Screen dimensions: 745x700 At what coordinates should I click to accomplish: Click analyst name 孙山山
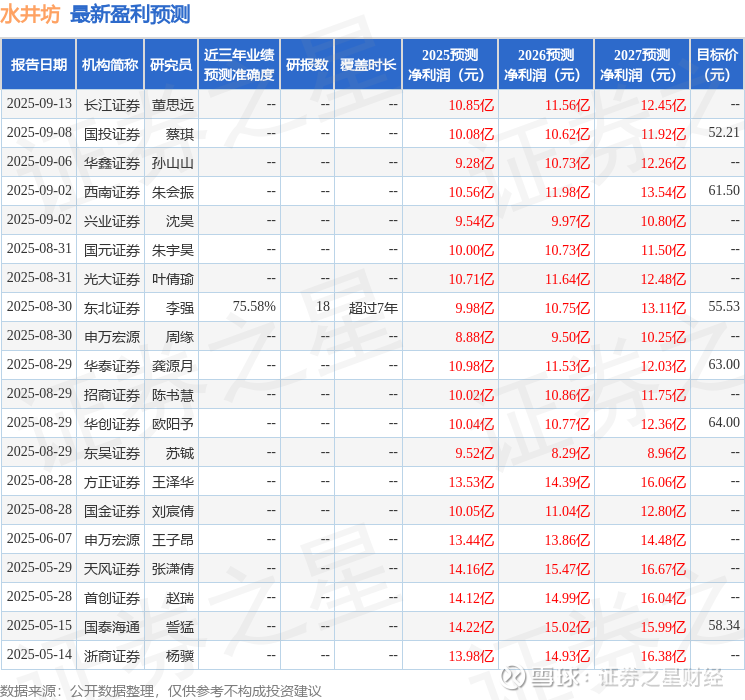click(x=172, y=163)
